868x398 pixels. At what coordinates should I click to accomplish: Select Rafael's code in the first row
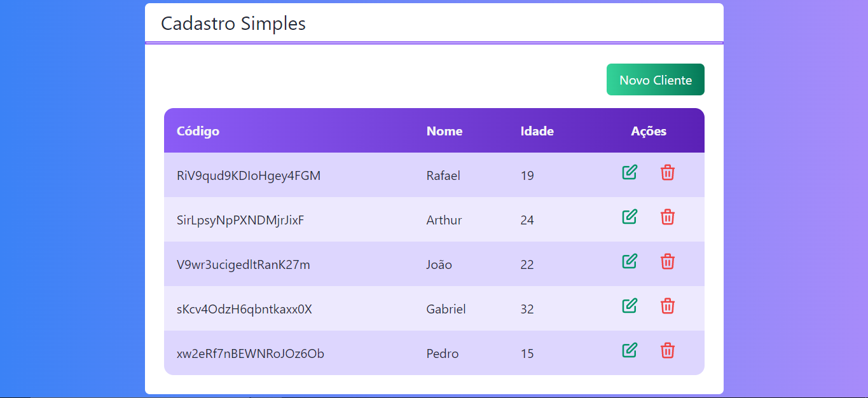(249, 175)
